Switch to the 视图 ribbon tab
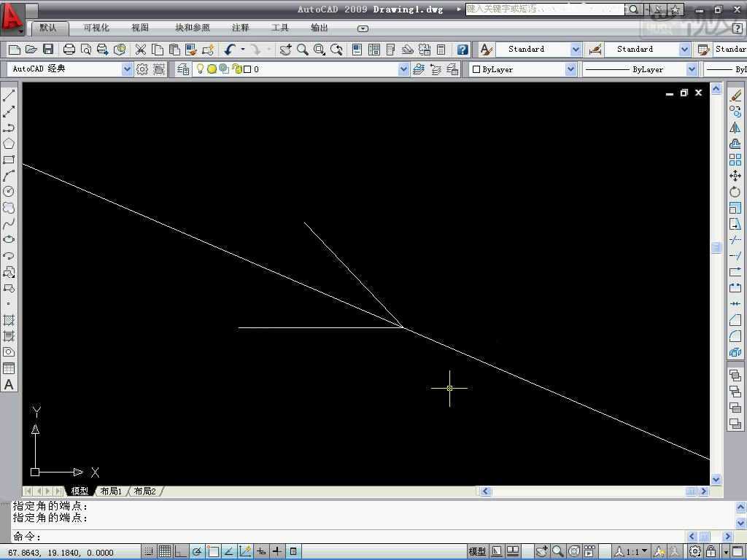This screenshot has width=747, height=560. 140,28
